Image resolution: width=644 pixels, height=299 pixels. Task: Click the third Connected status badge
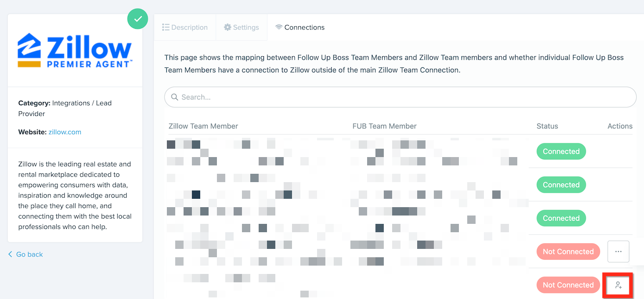click(561, 218)
